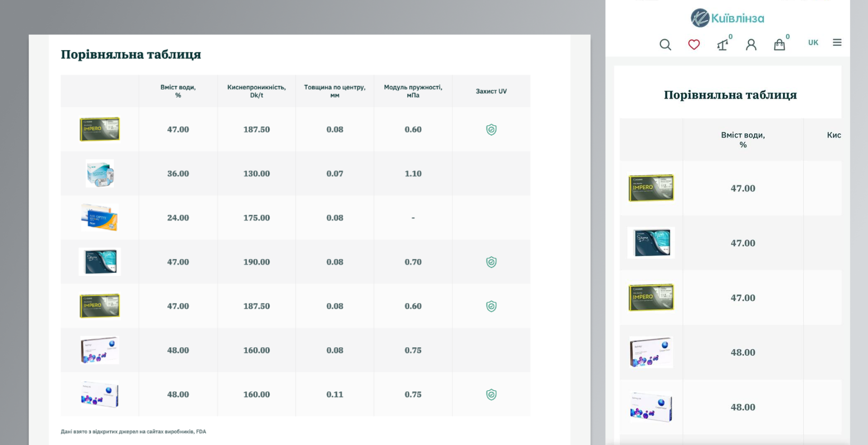868x445 pixels.
Task: Open first Biofinity thumbnail in mobile table
Action: (651, 352)
